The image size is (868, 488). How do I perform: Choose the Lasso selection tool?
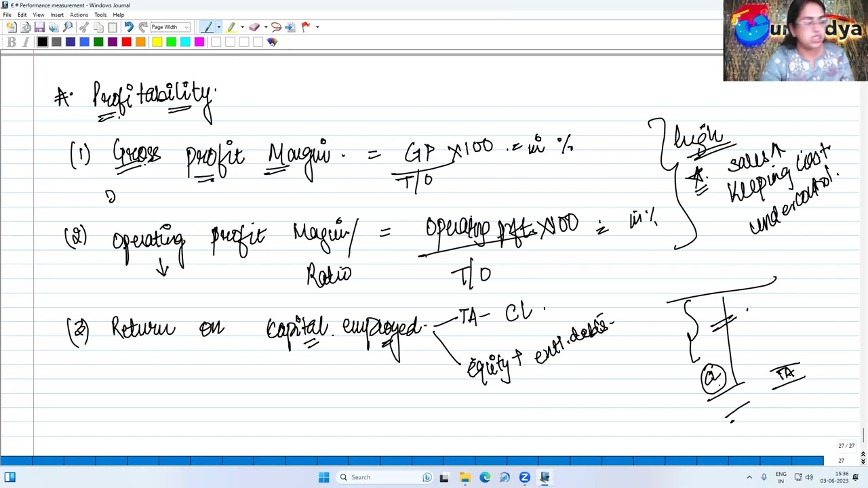[x=276, y=27]
